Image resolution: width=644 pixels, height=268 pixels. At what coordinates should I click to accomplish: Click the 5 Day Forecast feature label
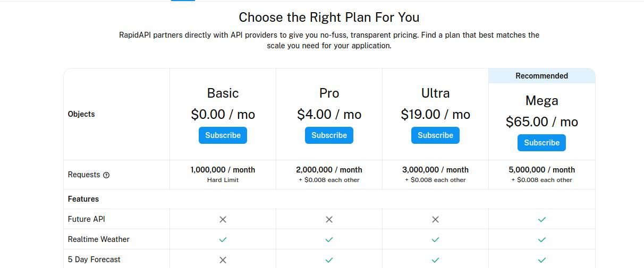94,260
